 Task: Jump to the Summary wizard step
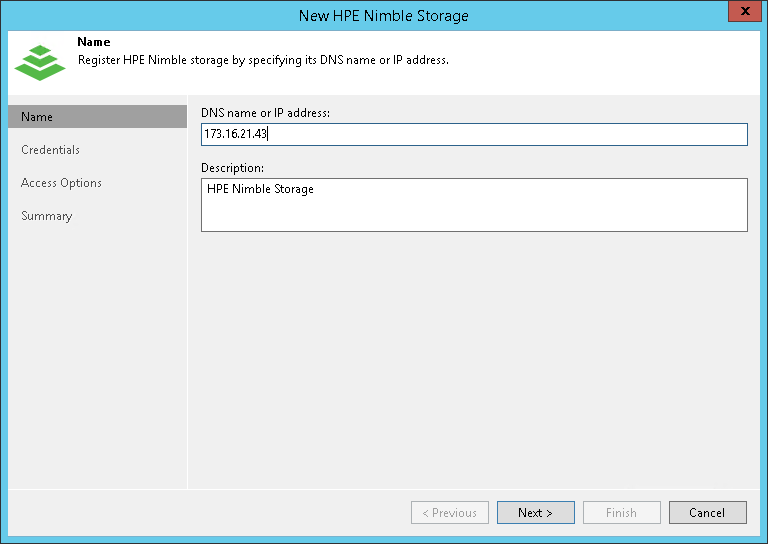click(x=46, y=216)
